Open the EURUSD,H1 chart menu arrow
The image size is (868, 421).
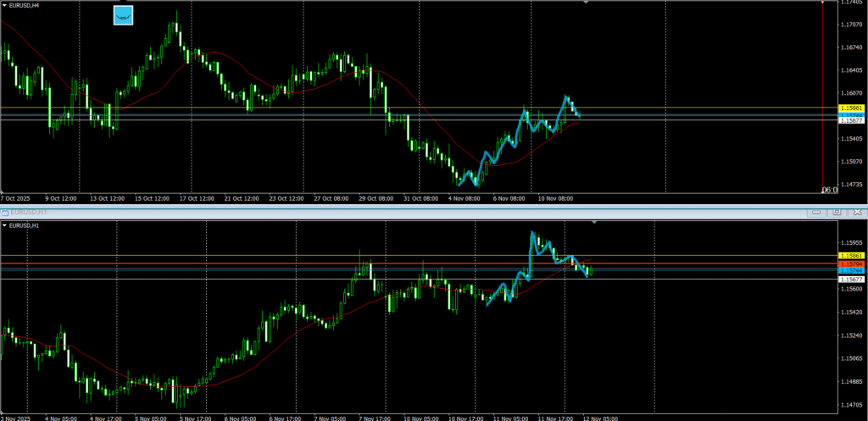(5, 225)
